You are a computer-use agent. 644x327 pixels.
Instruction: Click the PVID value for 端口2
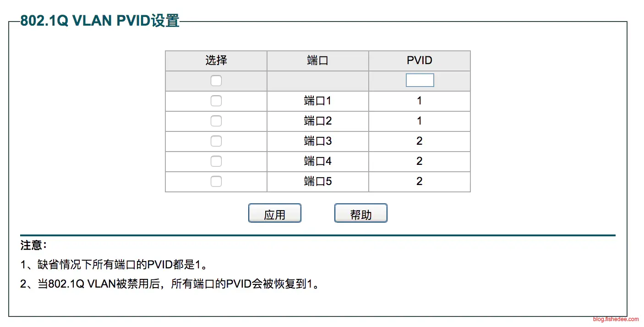(419, 121)
